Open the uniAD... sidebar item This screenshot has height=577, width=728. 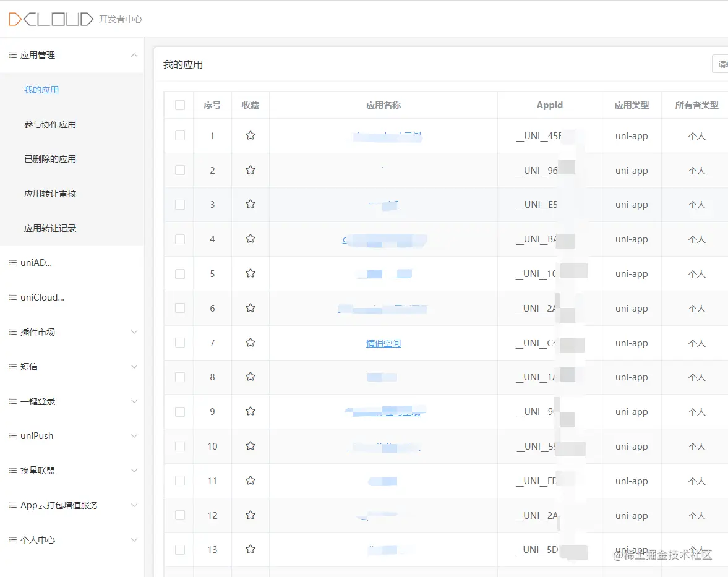click(36, 263)
